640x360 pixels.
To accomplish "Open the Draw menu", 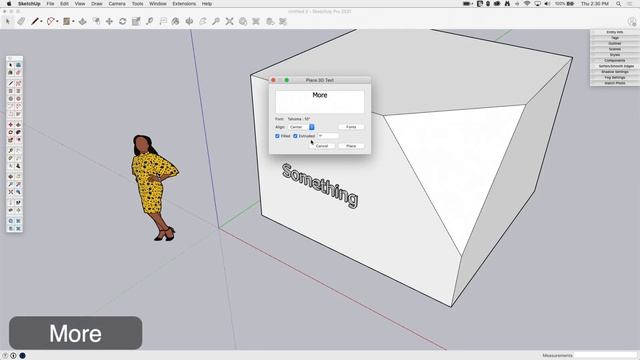I will tap(97, 4).
